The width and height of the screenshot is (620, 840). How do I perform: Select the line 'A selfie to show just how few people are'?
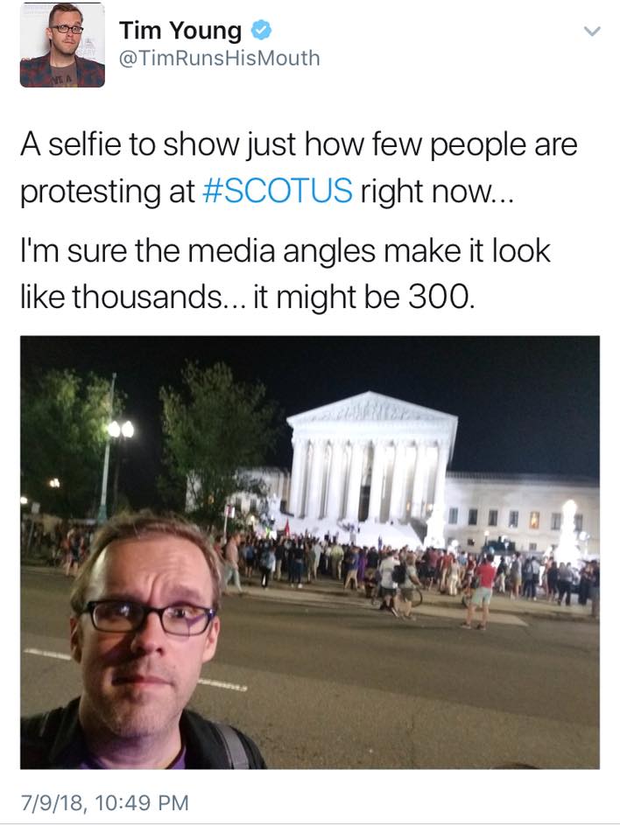pos(299,144)
